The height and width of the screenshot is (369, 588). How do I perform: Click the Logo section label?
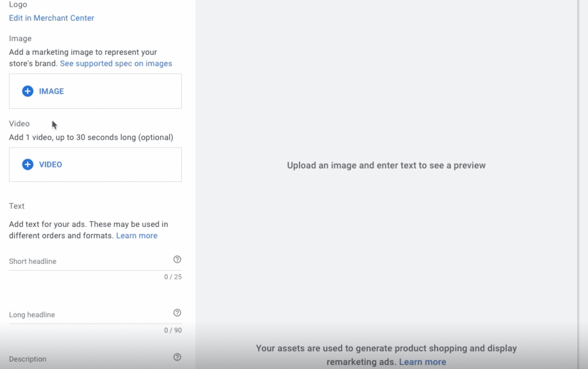click(x=18, y=4)
